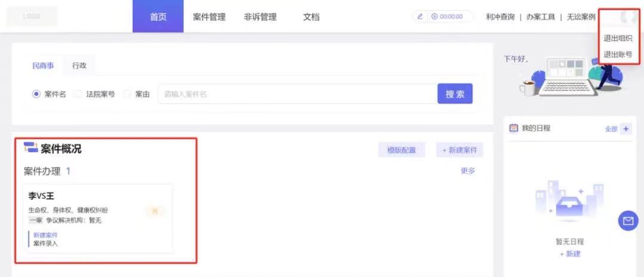This screenshot has width=644, height=277.
Task: Click the 搜索 button
Action: (455, 94)
